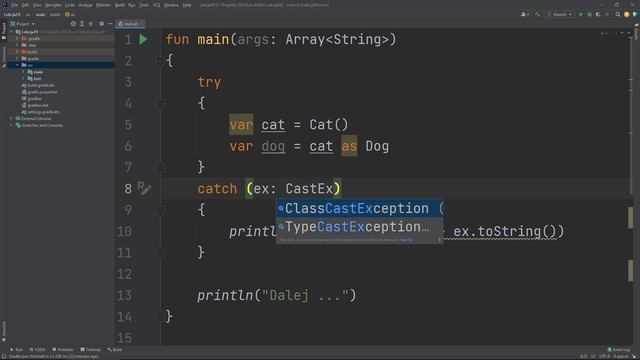
Task: Open the MainKt run configuration dropdown
Action: [560, 14]
